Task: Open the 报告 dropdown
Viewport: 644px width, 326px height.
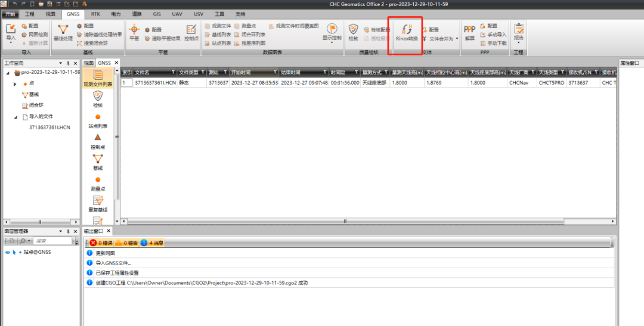Action: [519, 42]
